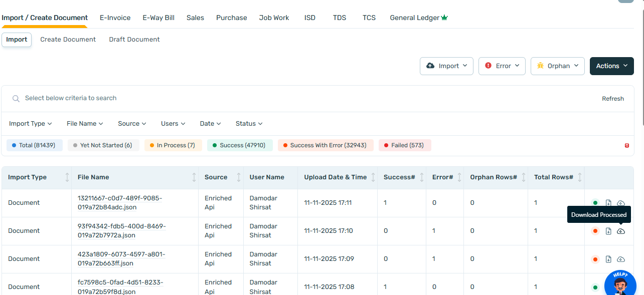Expand the Import Type filter
The width and height of the screenshot is (644, 295).
pyautogui.click(x=31, y=124)
